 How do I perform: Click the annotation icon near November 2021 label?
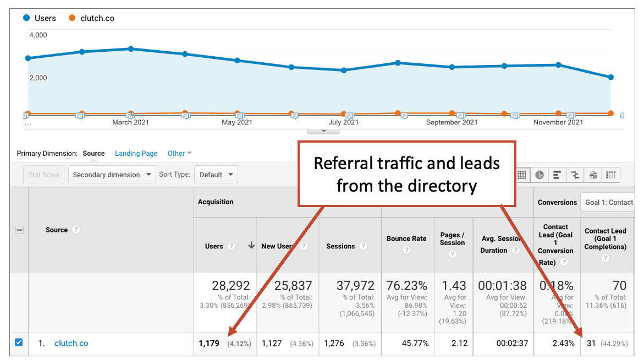pyautogui.click(x=570, y=116)
